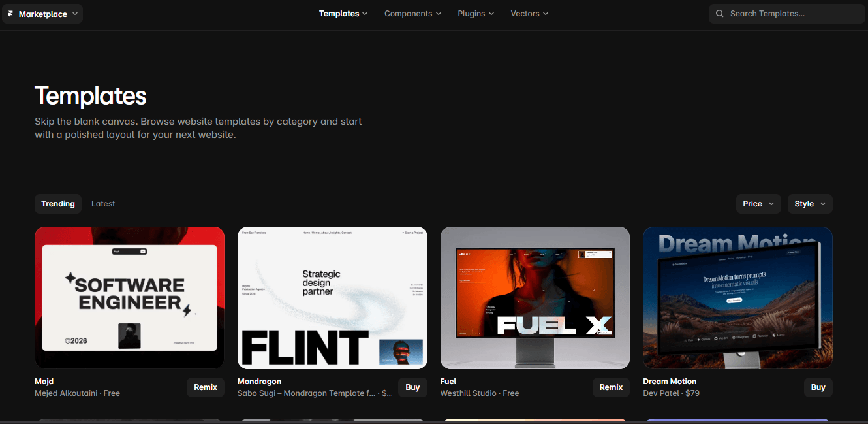This screenshot has height=424, width=868.
Task: Open the FLINT template thumbnail
Action: pos(332,298)
